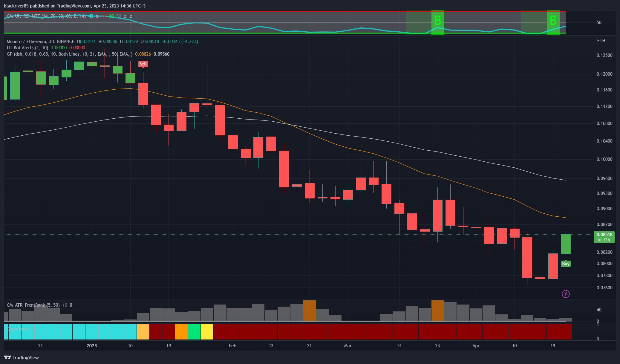Click the current price tag 0.08518
Image resolution: width=620 pixels, height=364 pixels.
point(604,237)
